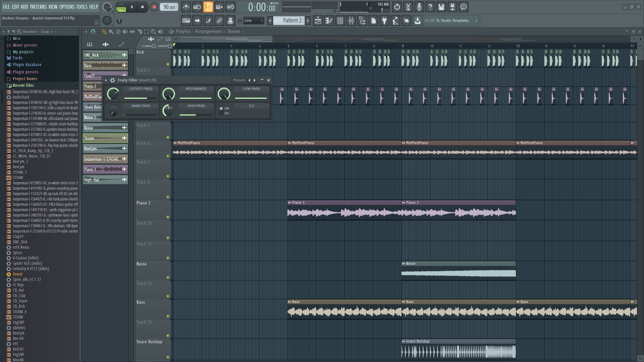
Task: Select the On radio button in Fruity Filter
Action: click(x=221, y=113)
